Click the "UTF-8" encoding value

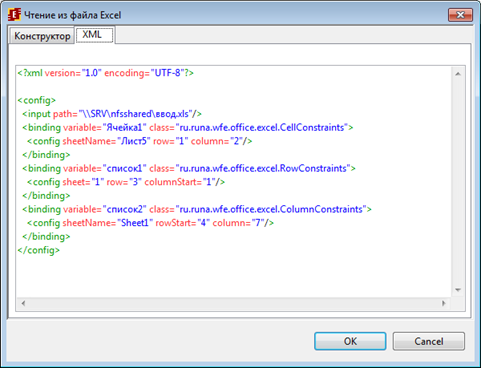pyautogui.click(x=167, y=73)
